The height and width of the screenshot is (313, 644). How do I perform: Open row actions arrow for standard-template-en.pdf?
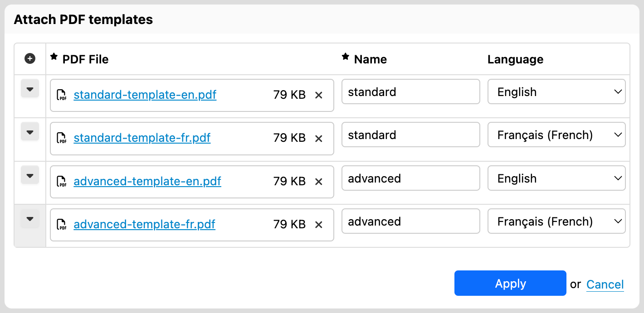(30, 89)
